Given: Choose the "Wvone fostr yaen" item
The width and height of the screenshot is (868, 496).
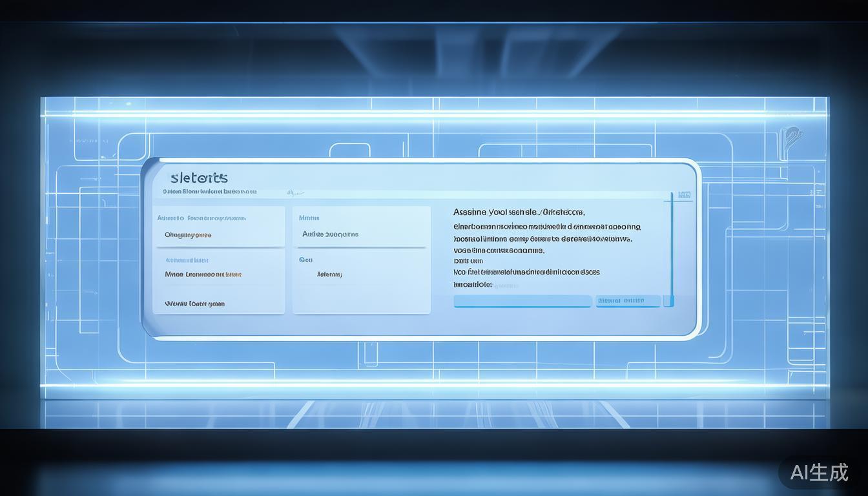Looking at the screenshot, I should click(194, 303).
